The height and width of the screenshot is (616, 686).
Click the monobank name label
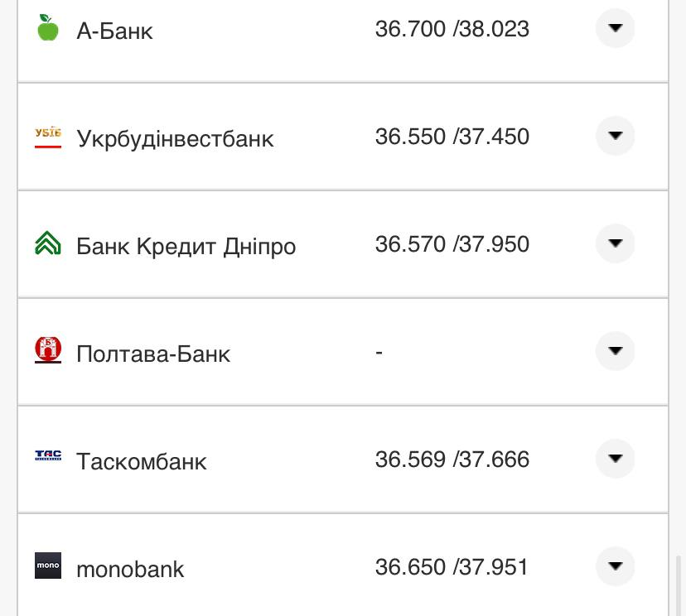point(129,569)
